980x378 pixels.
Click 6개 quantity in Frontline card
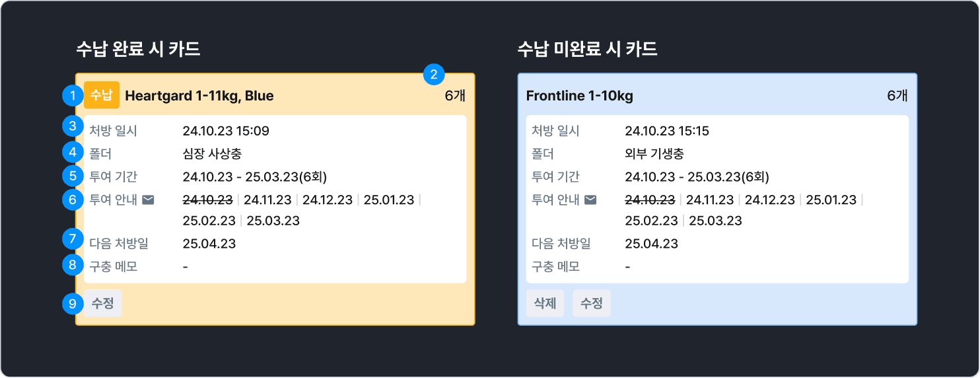[897, 96]
